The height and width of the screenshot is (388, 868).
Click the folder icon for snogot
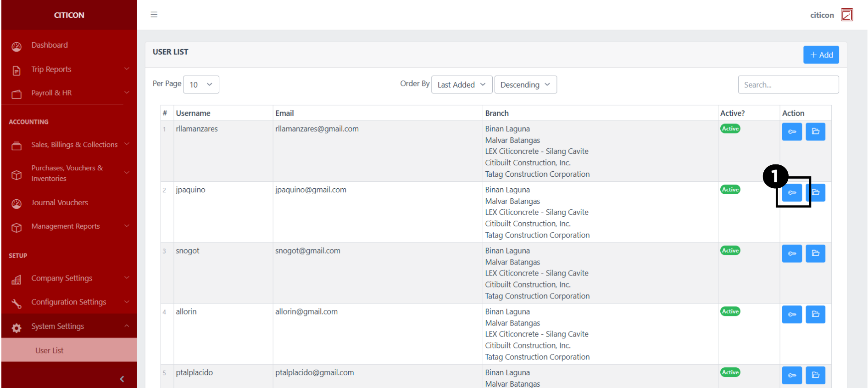(815, 253)
